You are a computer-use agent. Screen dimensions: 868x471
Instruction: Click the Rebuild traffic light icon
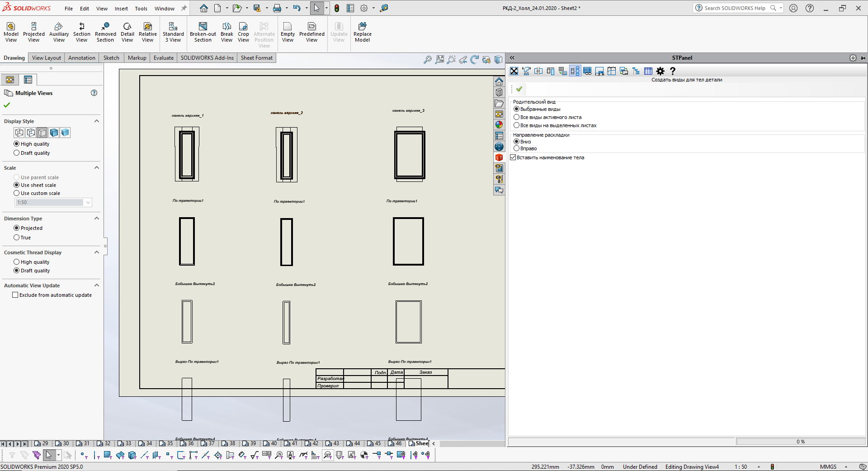coord(337,8)
